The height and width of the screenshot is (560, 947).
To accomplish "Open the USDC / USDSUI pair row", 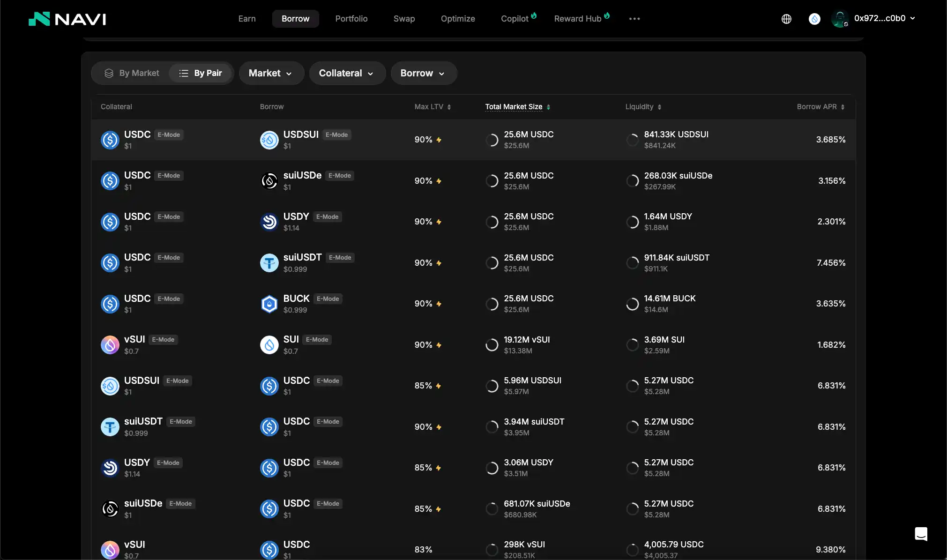I will tap(473, 140).
